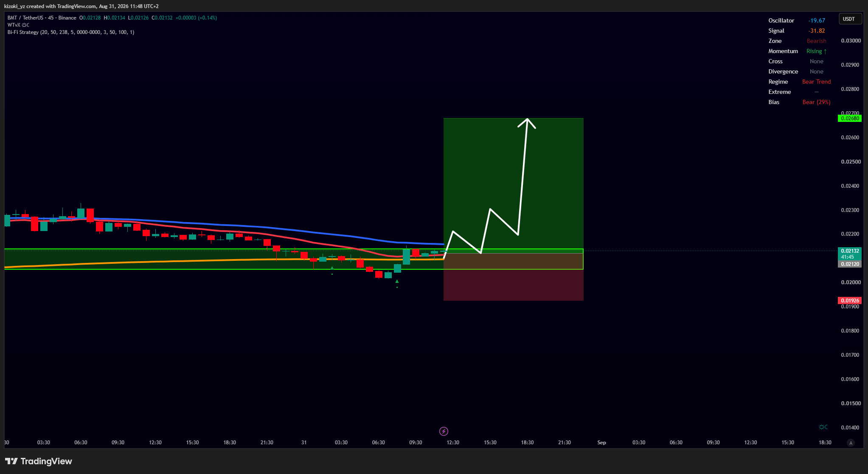Screen dimensions: 868x474
Task: Open the USDT currency selector
Action: point(850,19)
